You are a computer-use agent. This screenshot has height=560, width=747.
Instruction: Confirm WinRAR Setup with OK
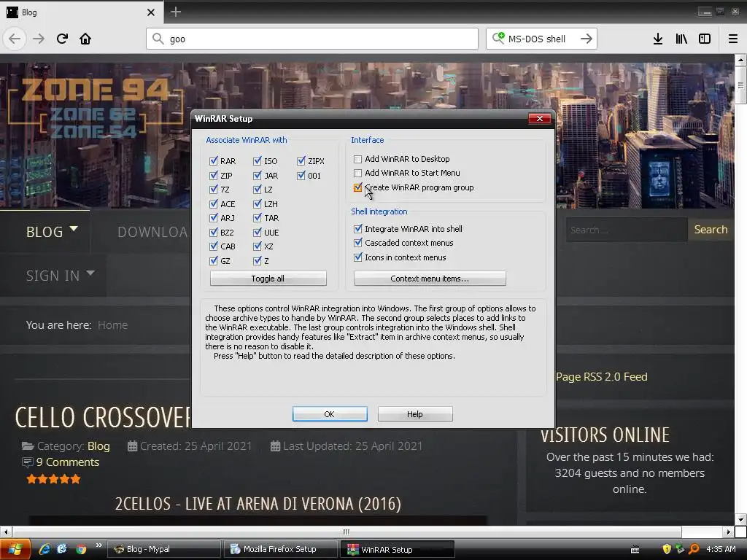330,414
